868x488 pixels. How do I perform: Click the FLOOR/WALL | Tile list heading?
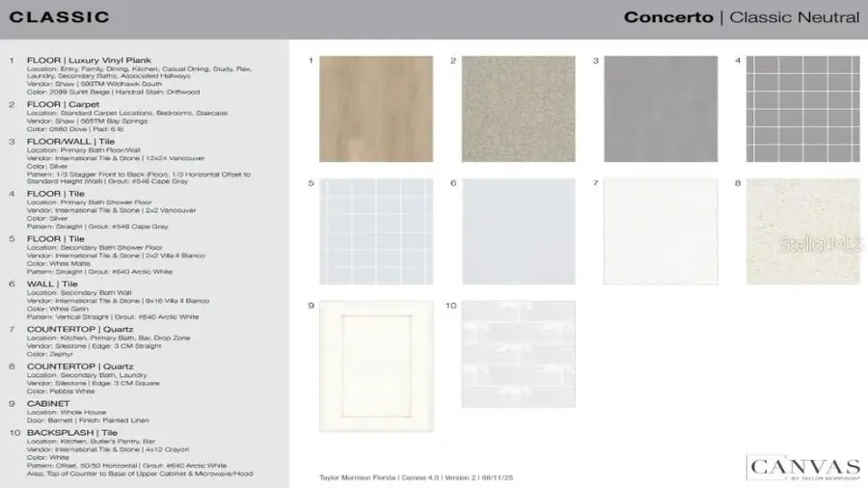[x=68, y=142]
